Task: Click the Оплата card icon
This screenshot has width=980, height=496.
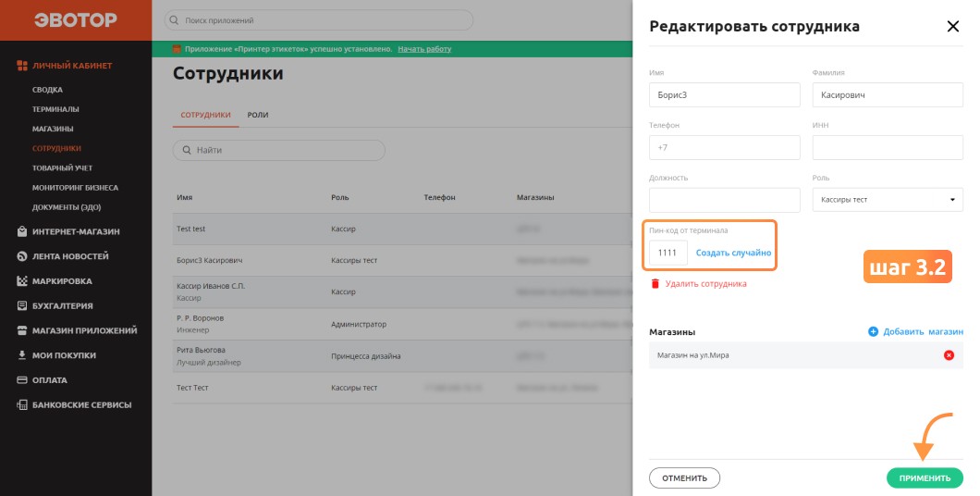Action: [22, 379]
